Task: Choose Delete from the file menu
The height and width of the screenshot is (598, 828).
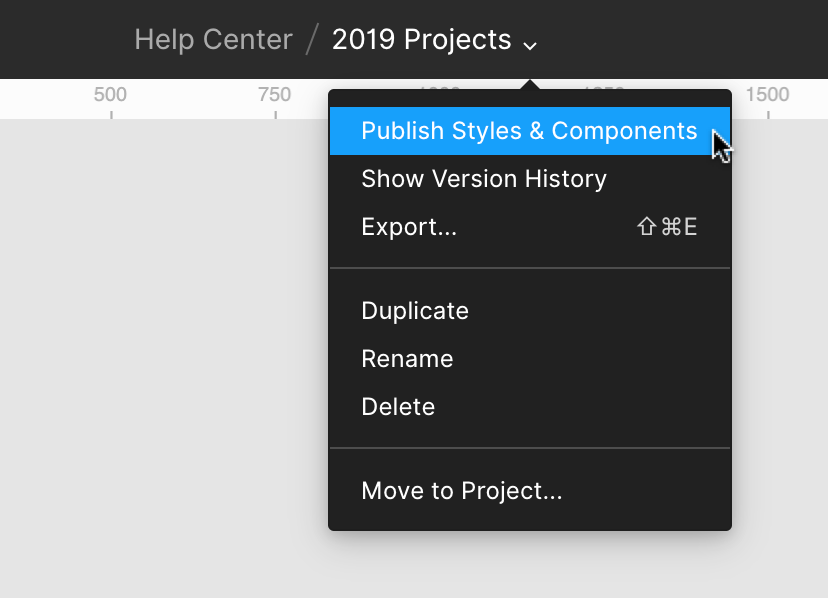Action: [398, 407]
